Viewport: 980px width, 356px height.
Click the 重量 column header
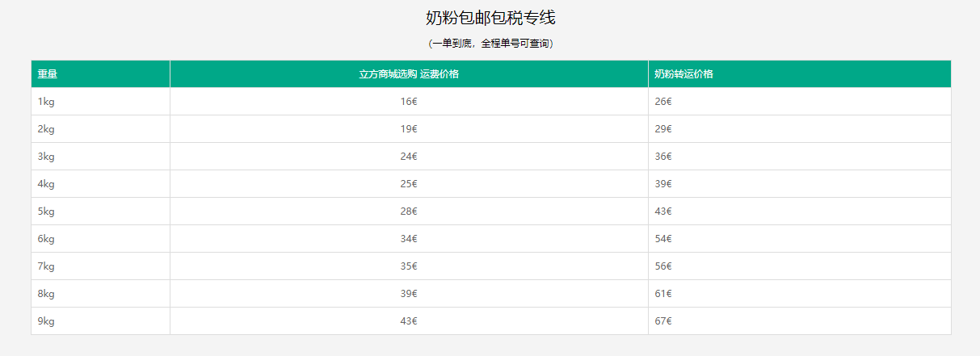pos(100,74)
